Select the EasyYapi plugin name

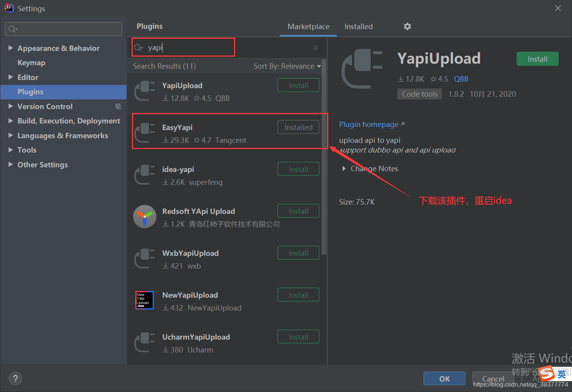point(177,127)
